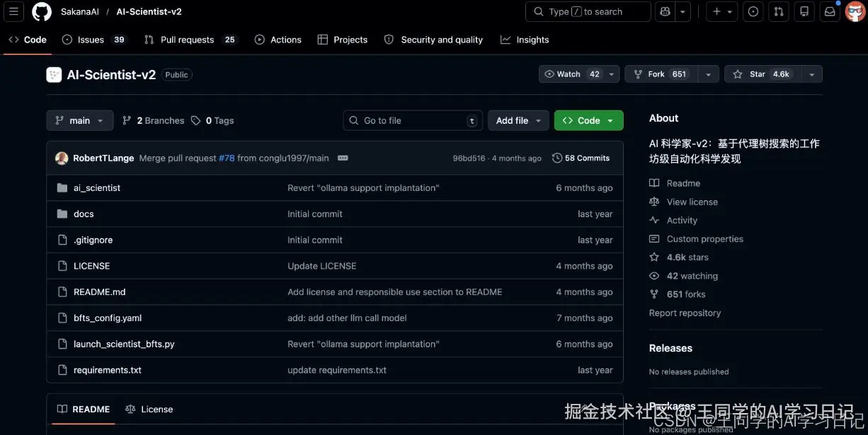
Task: Open the Copilot icon in header
Action: pyautogui.click(x=665, y=11)
